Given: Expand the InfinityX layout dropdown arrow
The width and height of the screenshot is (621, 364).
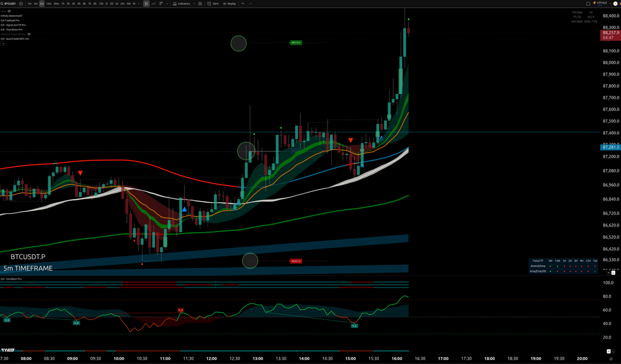Looking at the screenshot, I should pos(610,4).
